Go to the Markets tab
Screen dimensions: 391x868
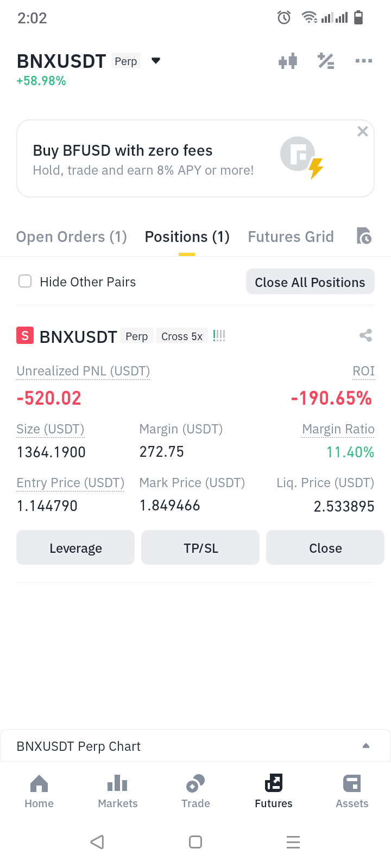click(x=117, y=792)
